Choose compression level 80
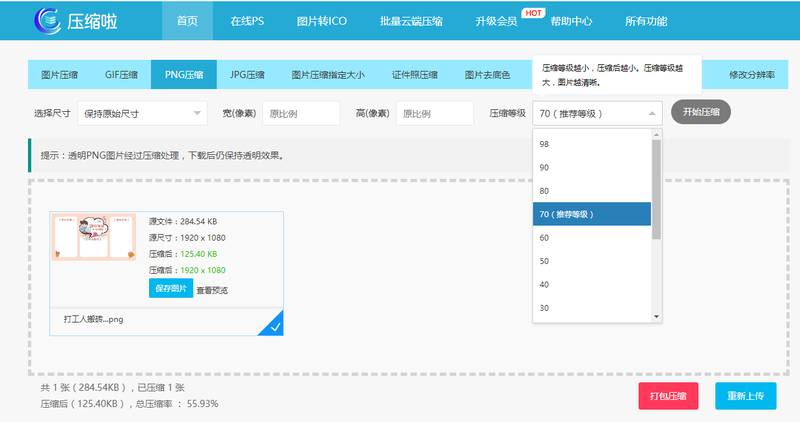800x422 pixels. coord(592,191)
